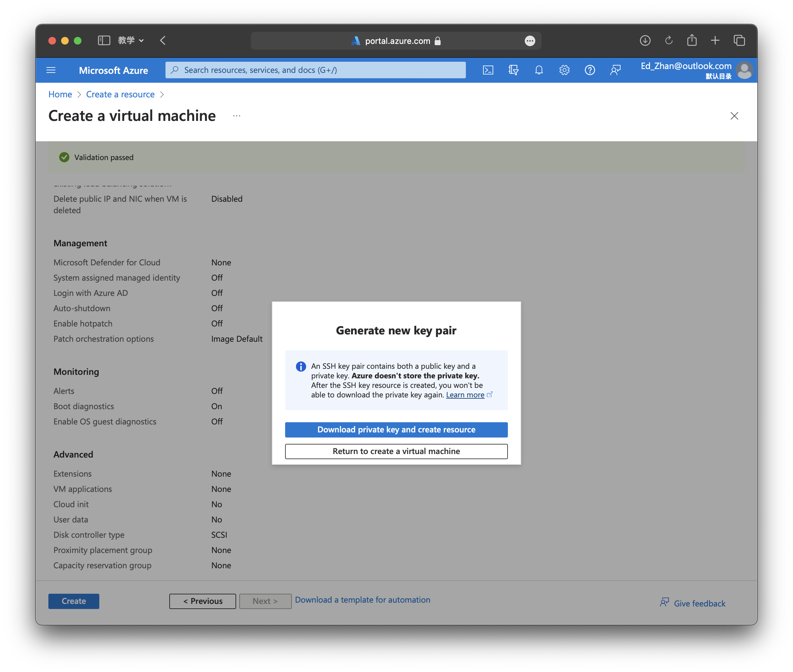The height and width of the screenshot is (672, 793).
Task: Reload the page in Safari
Action: coord(669,40)
